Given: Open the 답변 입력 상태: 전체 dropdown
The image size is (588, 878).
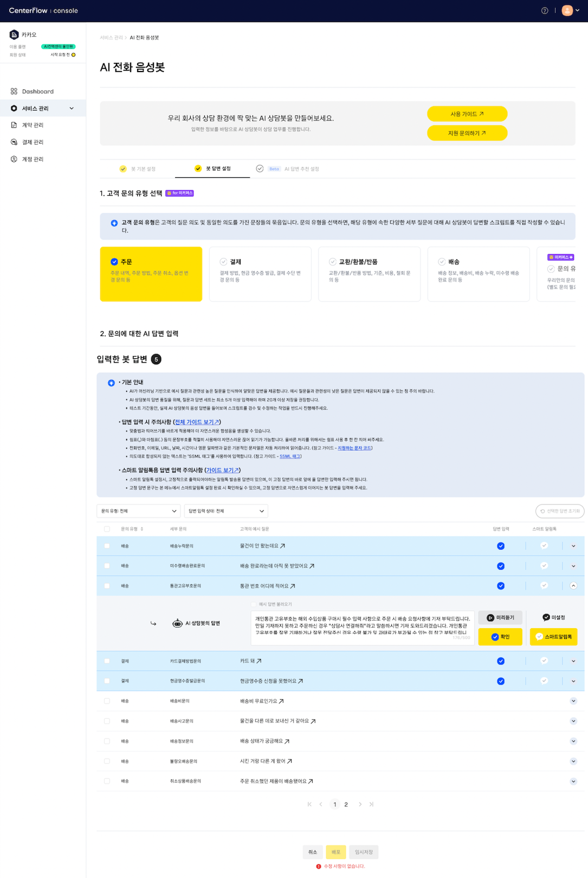Looking at the screenshot, I should (x=226, y=511).
